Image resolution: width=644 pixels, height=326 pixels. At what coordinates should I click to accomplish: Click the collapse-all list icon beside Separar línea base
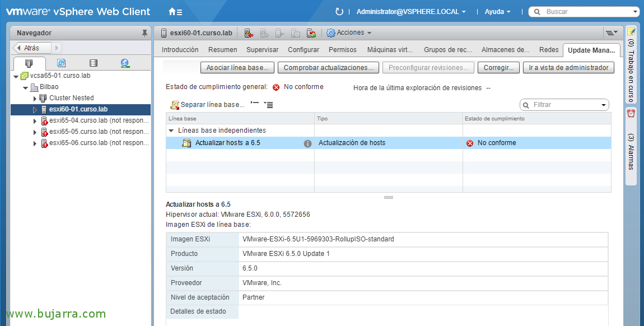click(x=255, y=104)
